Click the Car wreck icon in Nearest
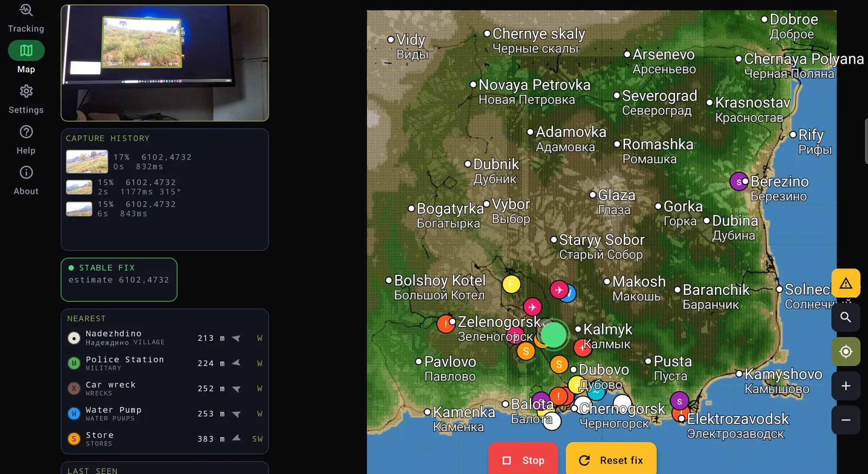This screenshot has height=474, width=868. [x=74, y=388]
